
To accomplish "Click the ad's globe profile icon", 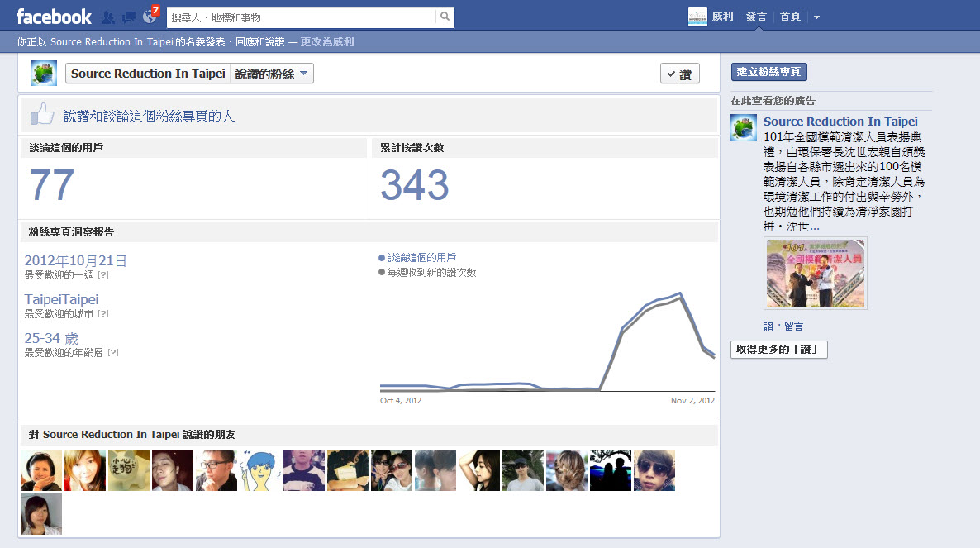I will pyautogui.click(x=744, y=127).
